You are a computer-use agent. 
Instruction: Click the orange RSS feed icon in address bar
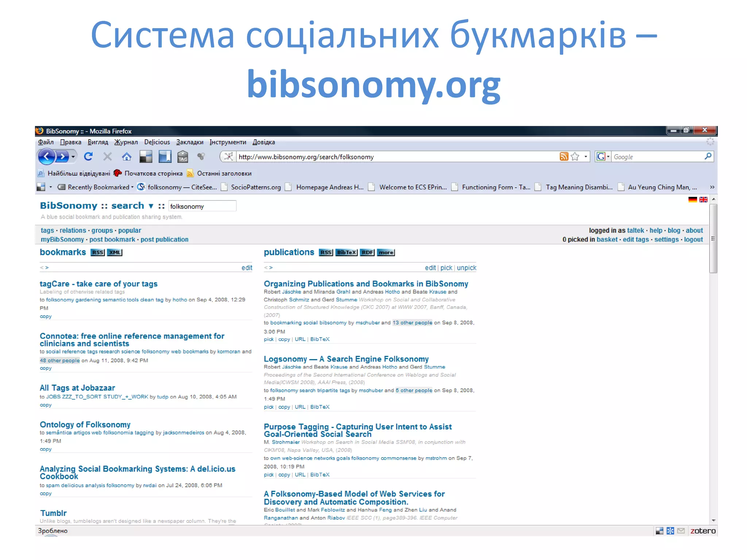[564, 157]
